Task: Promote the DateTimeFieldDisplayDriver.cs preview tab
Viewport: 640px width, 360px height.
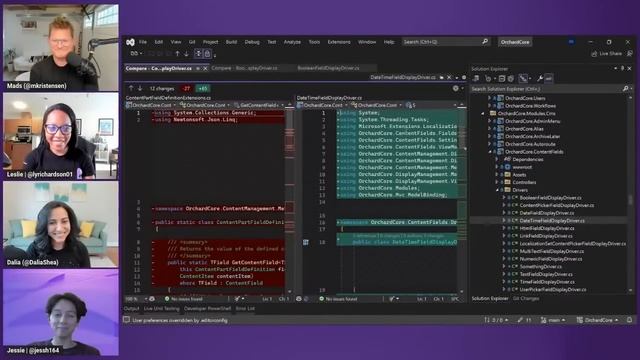Action: [442, 77]
